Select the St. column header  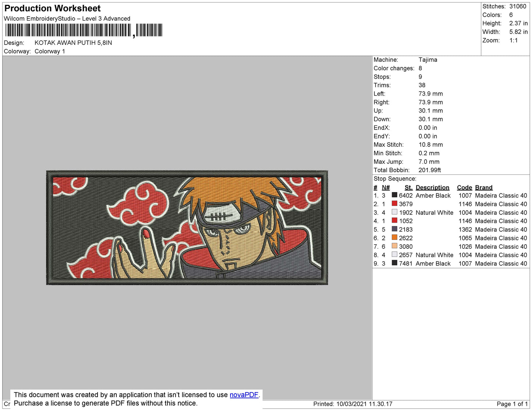tap(409, 187)
